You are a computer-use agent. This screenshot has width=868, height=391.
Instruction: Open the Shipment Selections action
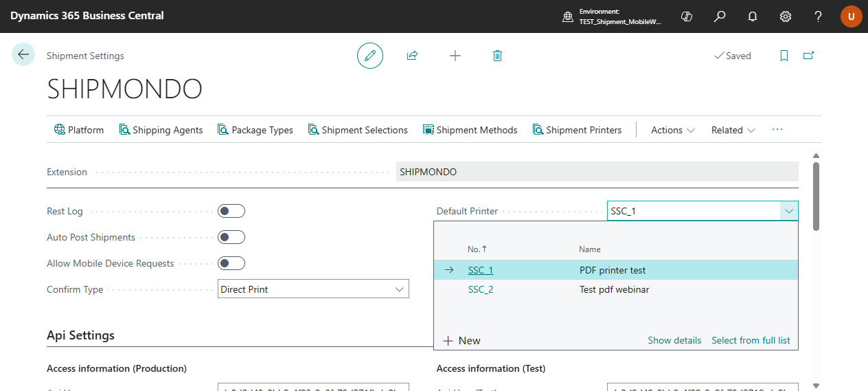tap(358, 130)
